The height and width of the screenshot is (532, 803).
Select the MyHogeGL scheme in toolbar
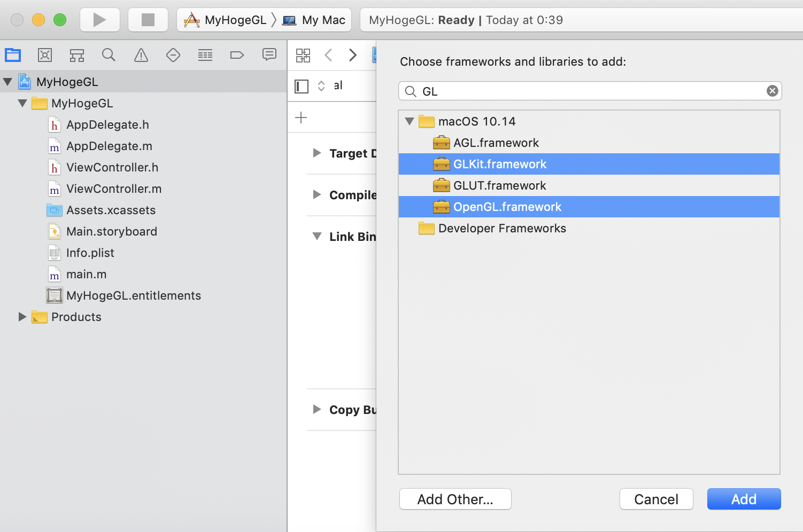(225, 20)
